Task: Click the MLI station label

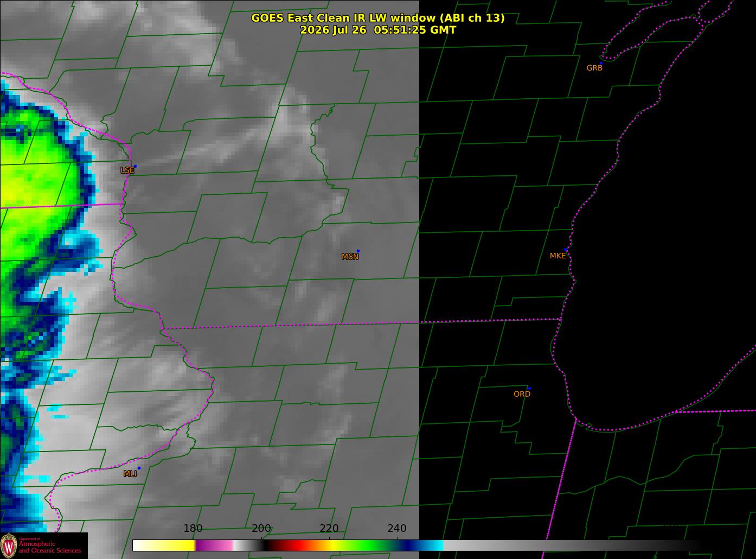Action: pos(130,474)
